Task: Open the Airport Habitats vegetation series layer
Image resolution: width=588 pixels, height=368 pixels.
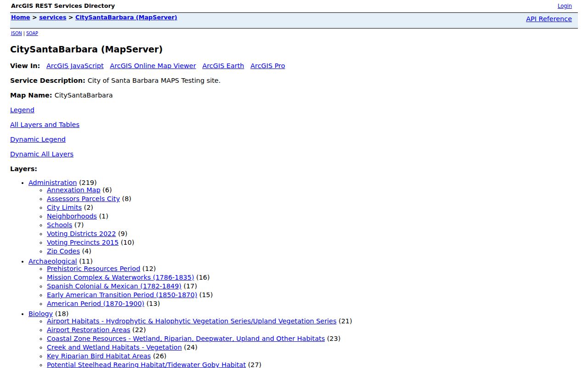Action: click(192, 321)
